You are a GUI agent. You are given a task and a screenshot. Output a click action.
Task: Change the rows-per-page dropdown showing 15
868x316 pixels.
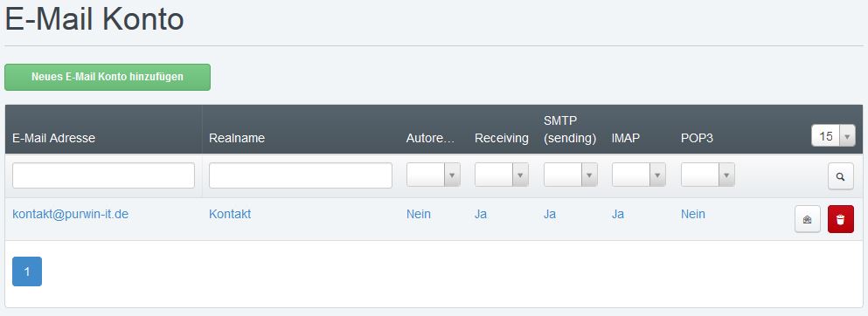point(833,136)
